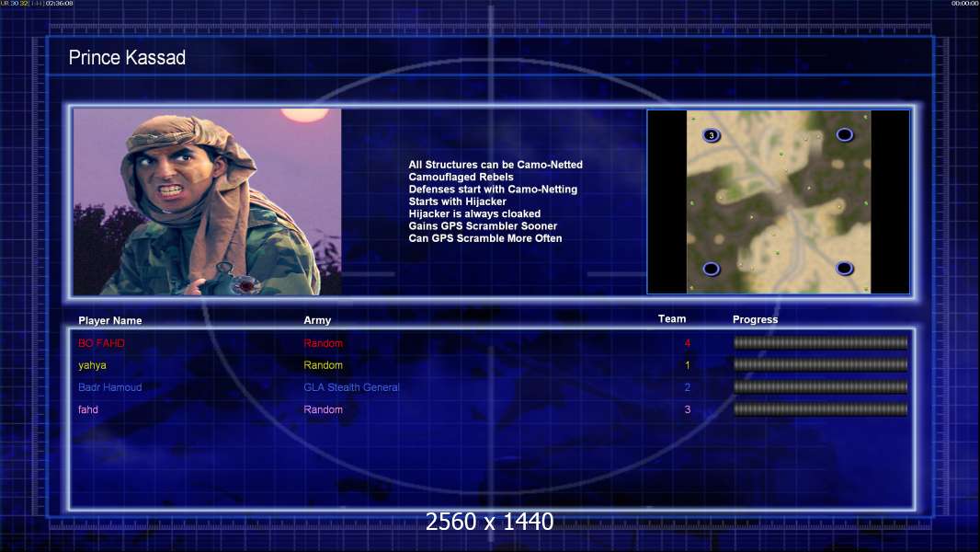Click 'Defenses start with Camo-Netting' text
This screenshot has height=552, width=980.
(x=493, y=189)
